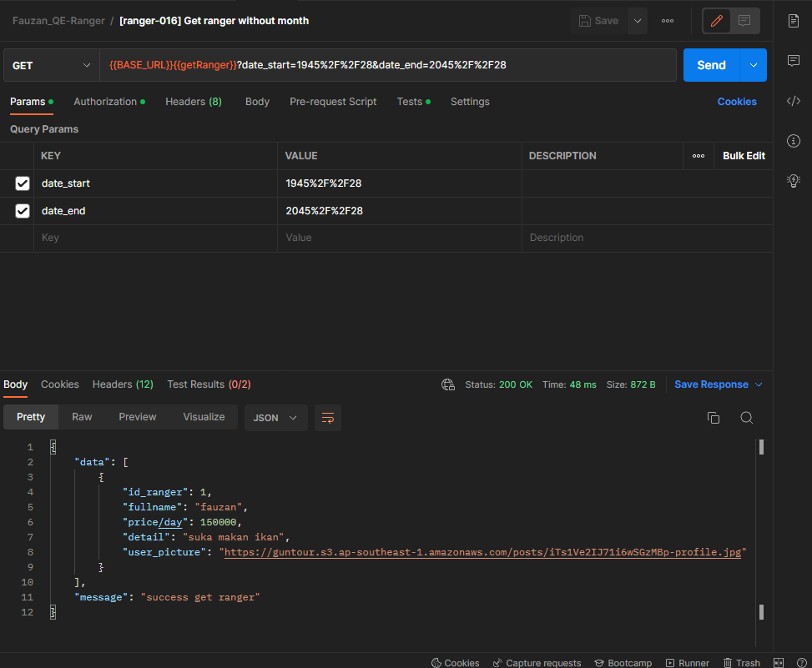812x668 pixels.
Task: Open the Send button options dropdown
Action: click(x=748, y=64)
